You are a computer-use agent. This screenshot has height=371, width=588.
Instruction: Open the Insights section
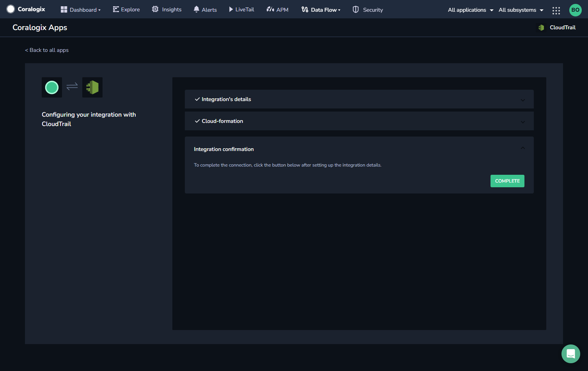(x=167, y=9)
